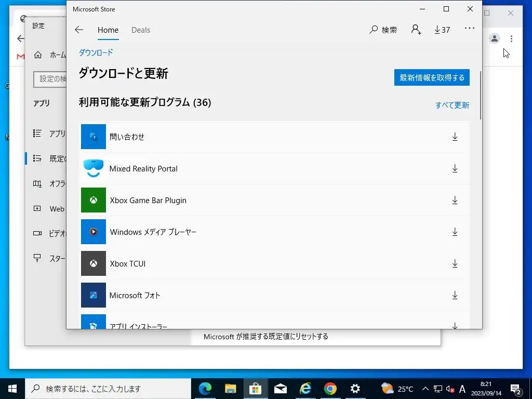Click the Microsoft フォト app icon
The image size is (532, 399).
pos(94,295)
